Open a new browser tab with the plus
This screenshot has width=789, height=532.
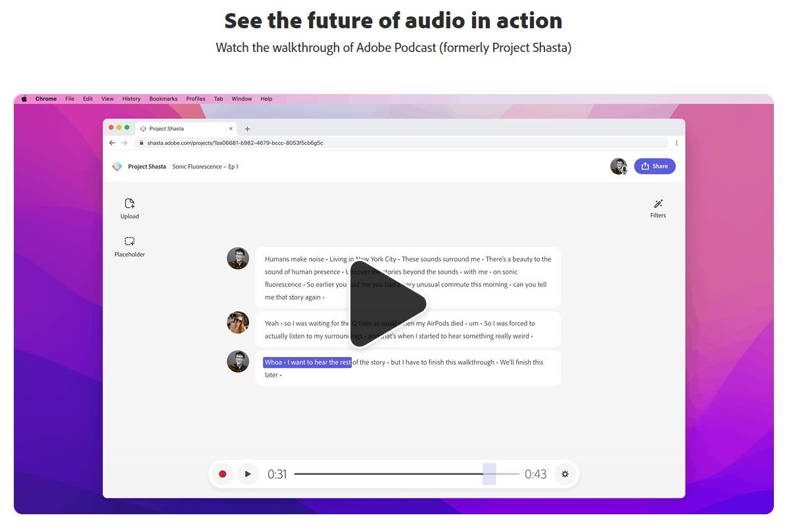pos(247,129)
